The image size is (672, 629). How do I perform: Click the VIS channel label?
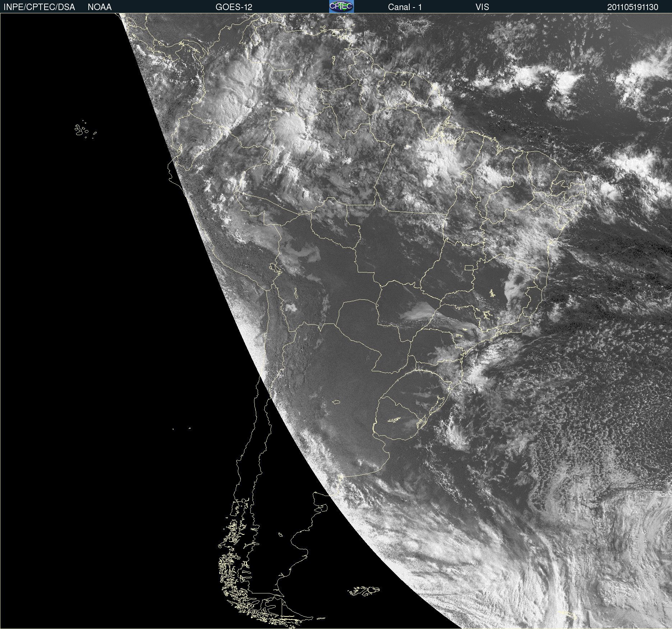point(482,7)
